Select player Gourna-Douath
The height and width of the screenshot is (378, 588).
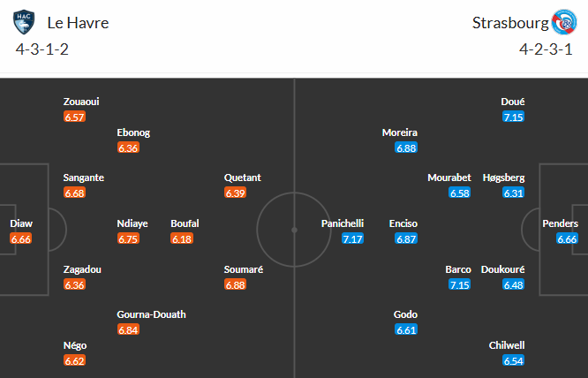[151, 314]
